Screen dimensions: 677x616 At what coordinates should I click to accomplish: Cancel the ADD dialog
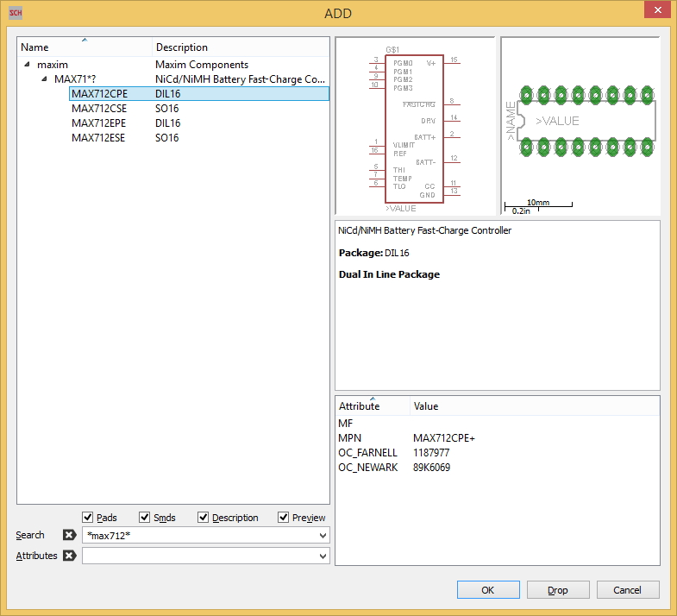[628, 590]
